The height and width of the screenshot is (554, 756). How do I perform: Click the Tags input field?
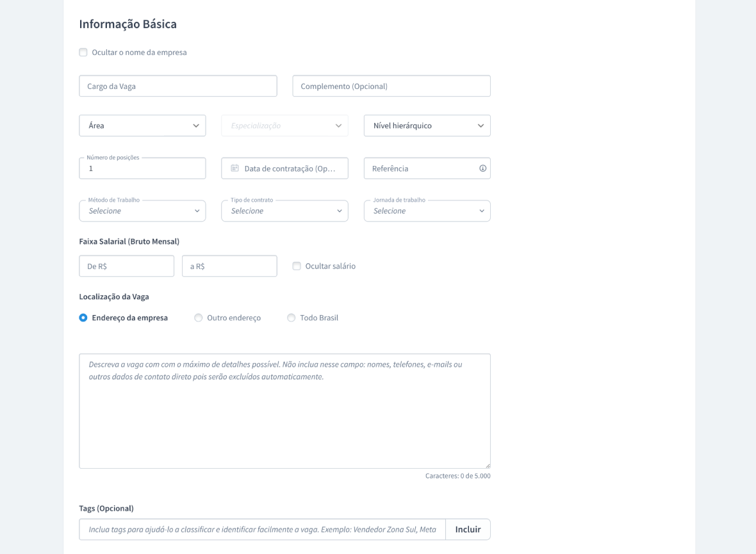point(262,530)
